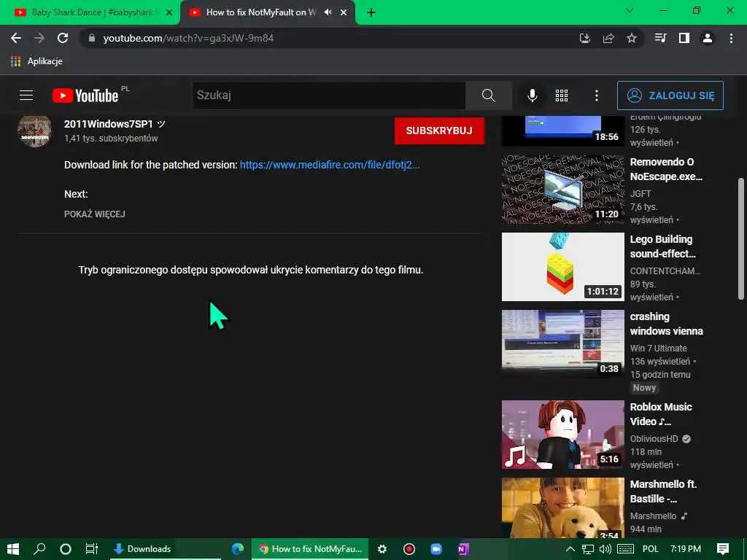Image resolution: width=747 pixels, height=560 pixels.
Task: Open the YouTube hamburger guide menu
Action: tap(26, 96)
